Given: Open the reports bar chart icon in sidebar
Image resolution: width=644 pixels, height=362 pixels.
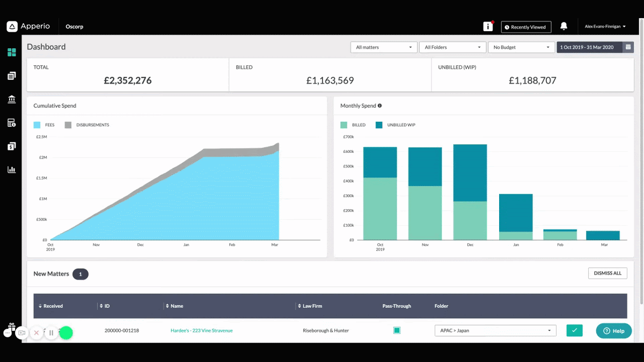Looking at the screenshot, I should 11,169.
